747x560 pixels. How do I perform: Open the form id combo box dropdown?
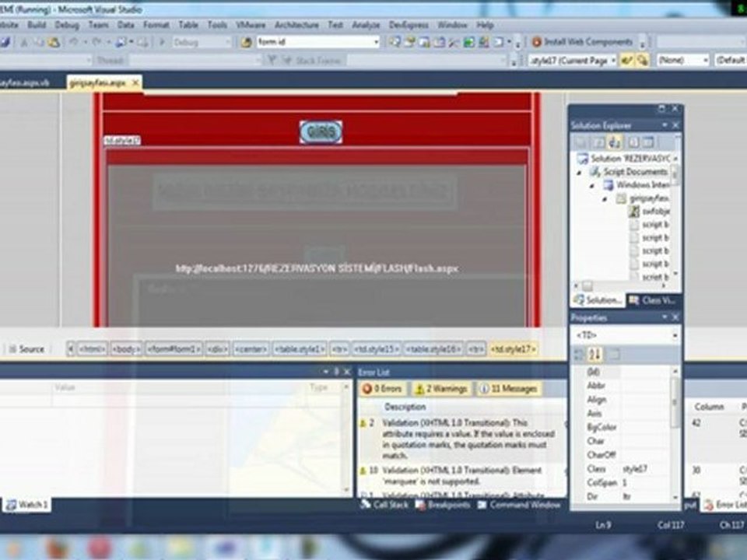point(376,42)
